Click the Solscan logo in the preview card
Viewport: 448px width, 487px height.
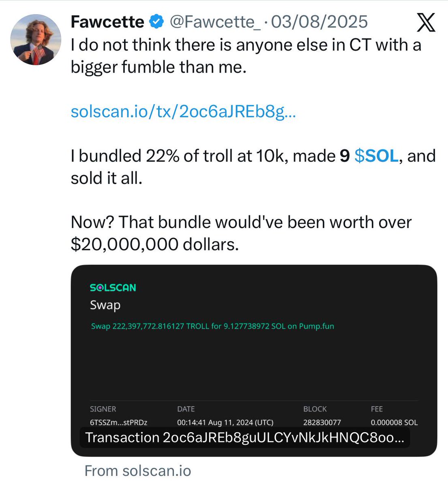[113, 288]
